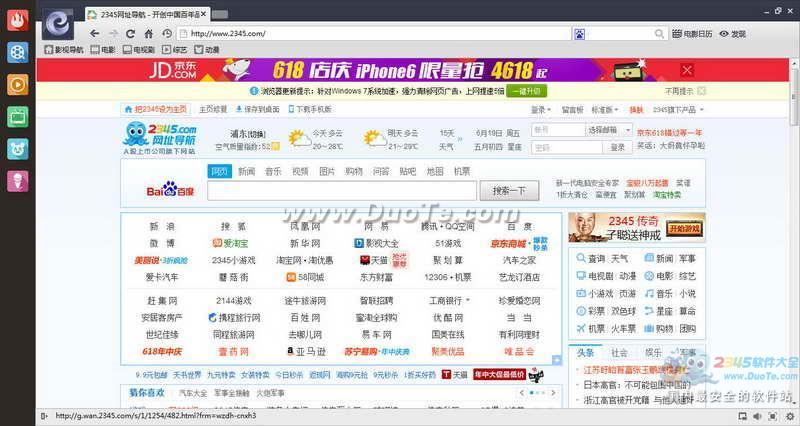This screenshot has width=800, height=426.
Task: Open the green TV sidebar icon
Action: (x=18, y=117)
